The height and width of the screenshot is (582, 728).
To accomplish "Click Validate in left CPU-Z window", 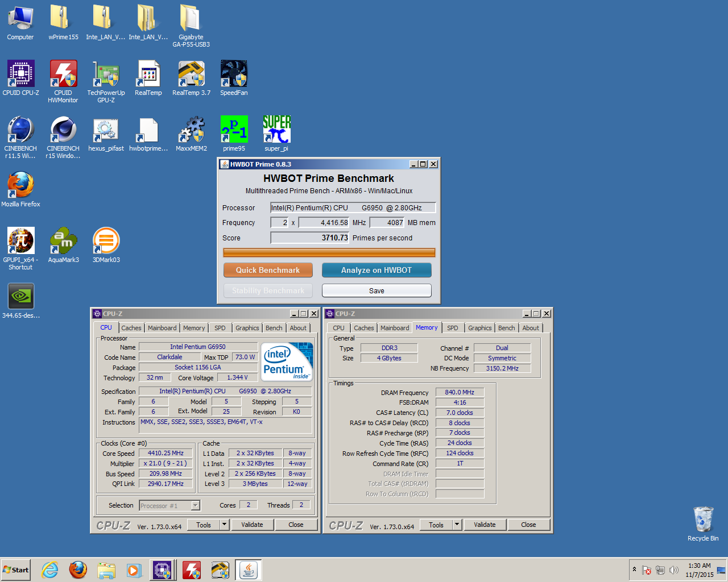I will point(252,525).
